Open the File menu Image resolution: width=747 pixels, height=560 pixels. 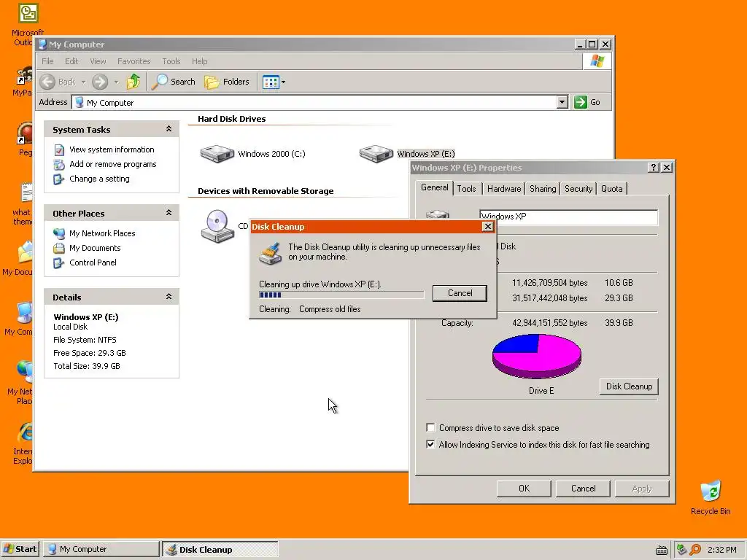pos(47,61)
